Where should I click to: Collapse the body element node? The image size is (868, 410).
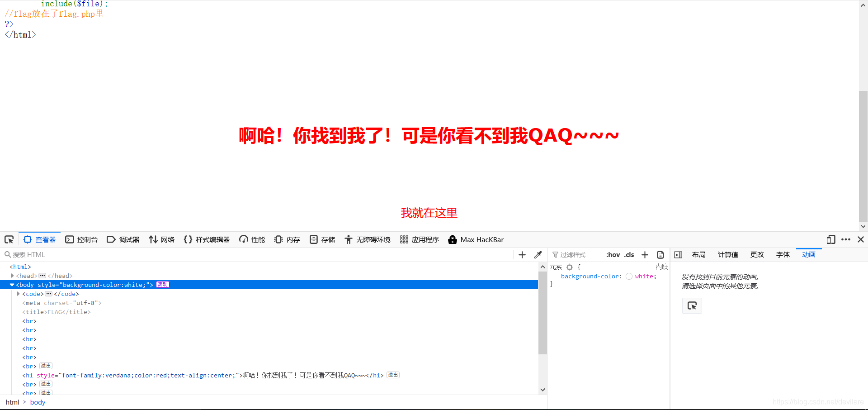tap(12, 285)
